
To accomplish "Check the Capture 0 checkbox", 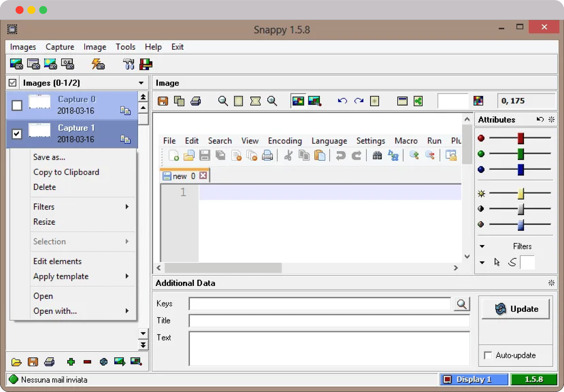I will [17, 105].
